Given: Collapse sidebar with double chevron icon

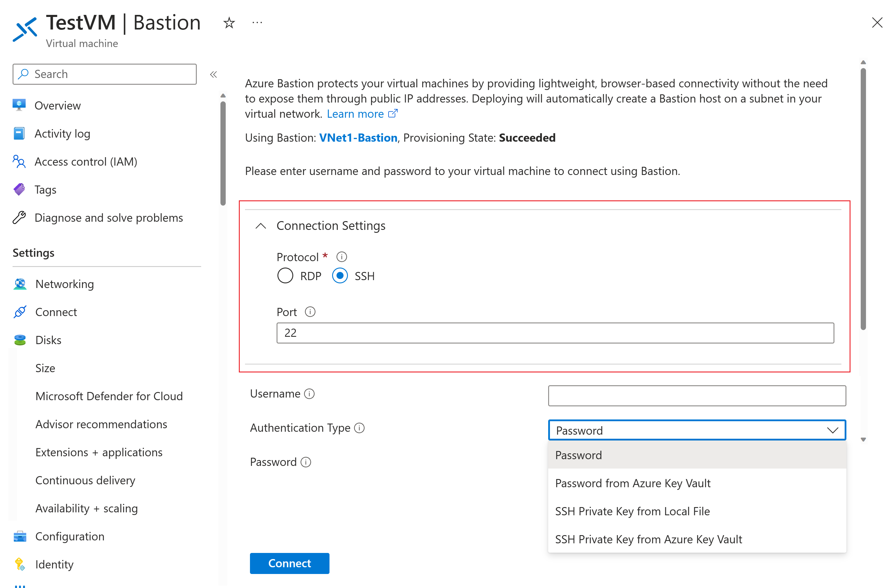Looking at the screenshot, I should 213,74.
